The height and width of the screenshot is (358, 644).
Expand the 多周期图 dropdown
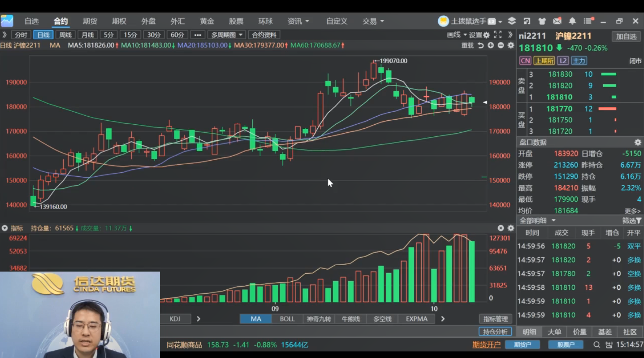coord(227,35)
